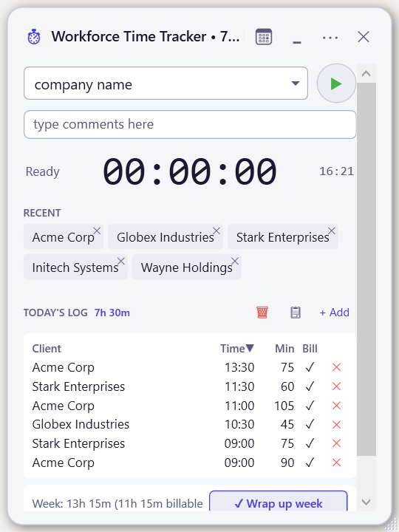Delete the Acme Corp 90-minute 09:00 entry
The height and width of the screenshot is (532, 399).
click(336, 462)
